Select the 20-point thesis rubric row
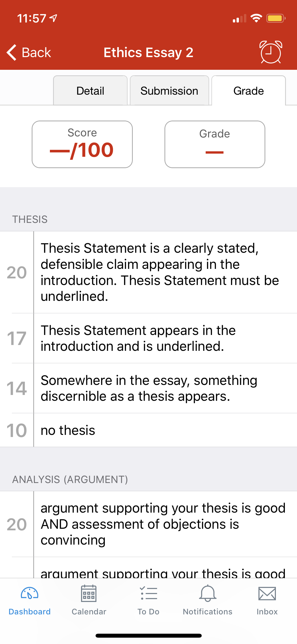 (148, 272)
